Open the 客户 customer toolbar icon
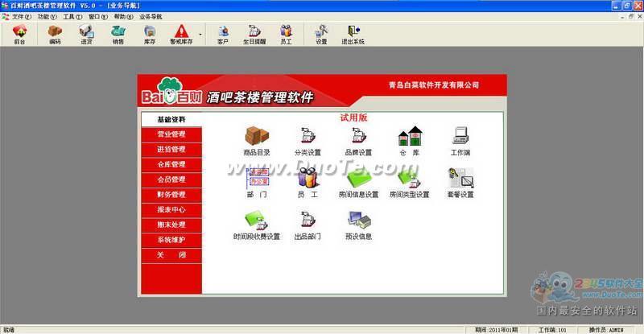Image resolution: width=644 pixels, height=334 pixels. (x=223, y=35)
